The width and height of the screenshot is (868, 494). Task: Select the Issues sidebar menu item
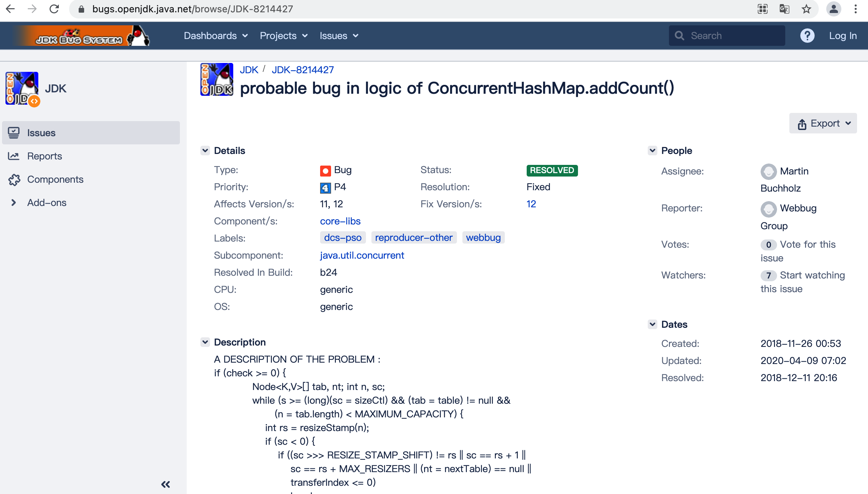click(x=93, y=132)
